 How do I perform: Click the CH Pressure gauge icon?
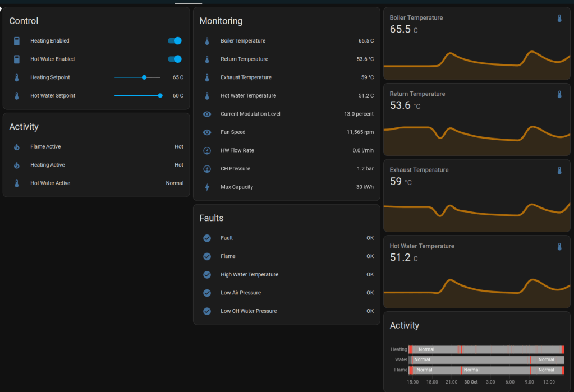[x=207, y=169]
